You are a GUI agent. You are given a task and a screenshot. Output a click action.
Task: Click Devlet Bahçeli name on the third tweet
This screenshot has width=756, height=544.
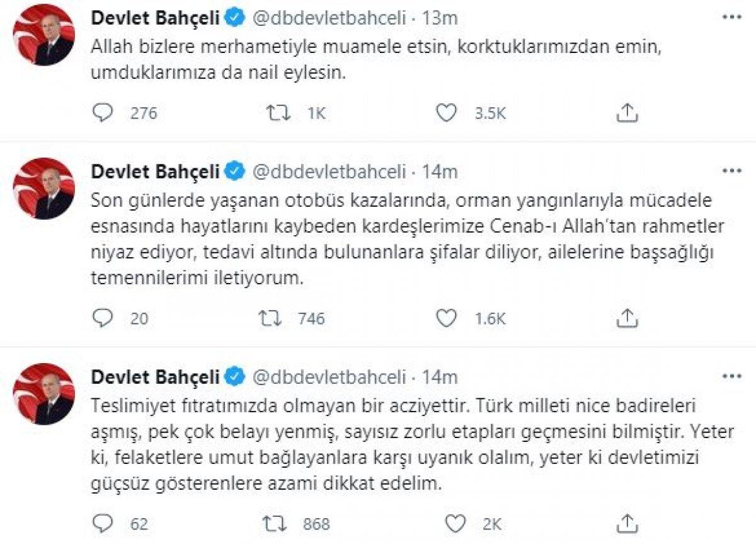tap(156, 376)
